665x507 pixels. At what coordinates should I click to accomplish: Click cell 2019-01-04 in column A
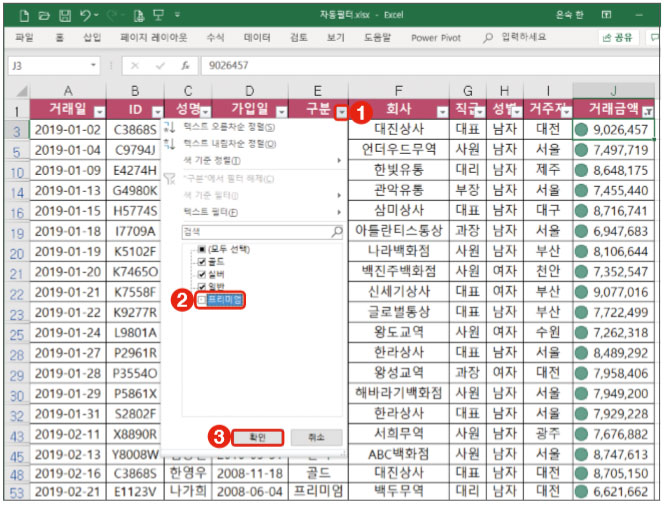click(x=68, y=150)
